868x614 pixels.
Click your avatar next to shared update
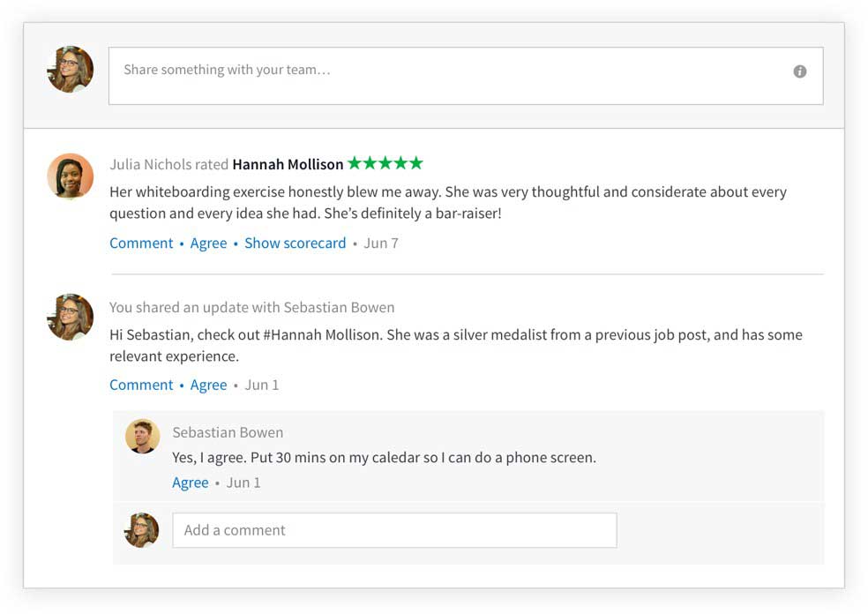pos(71,317)
